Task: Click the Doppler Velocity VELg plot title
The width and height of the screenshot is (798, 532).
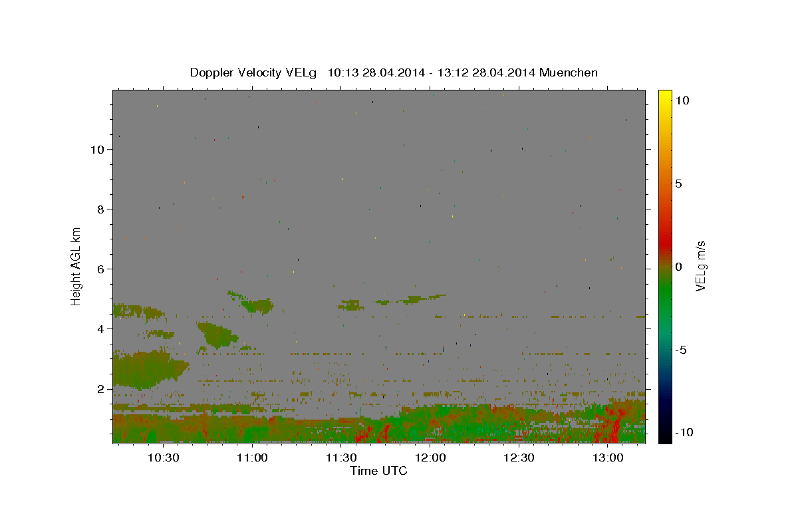Action: [394, 72]
